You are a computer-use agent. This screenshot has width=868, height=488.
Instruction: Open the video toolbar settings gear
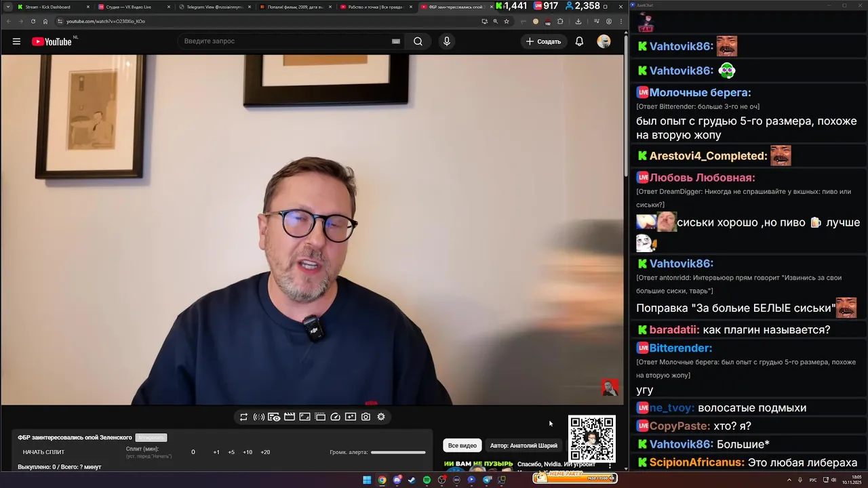381,417
